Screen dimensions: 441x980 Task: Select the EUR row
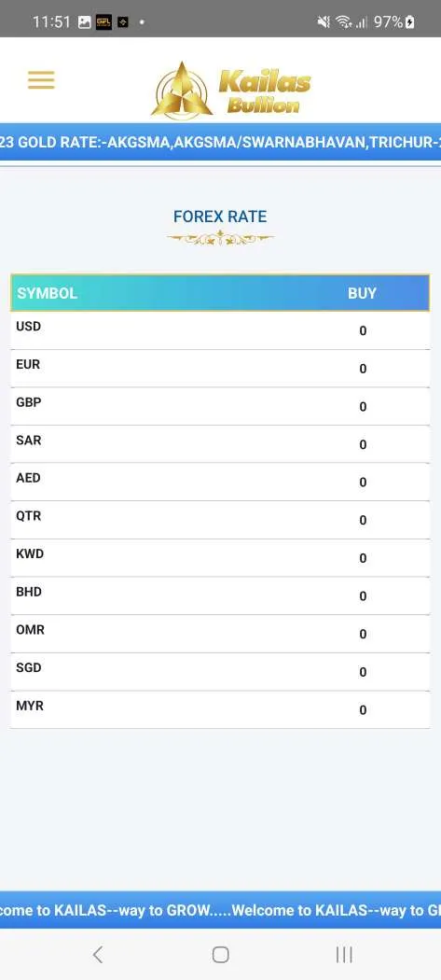coord(220,368)
